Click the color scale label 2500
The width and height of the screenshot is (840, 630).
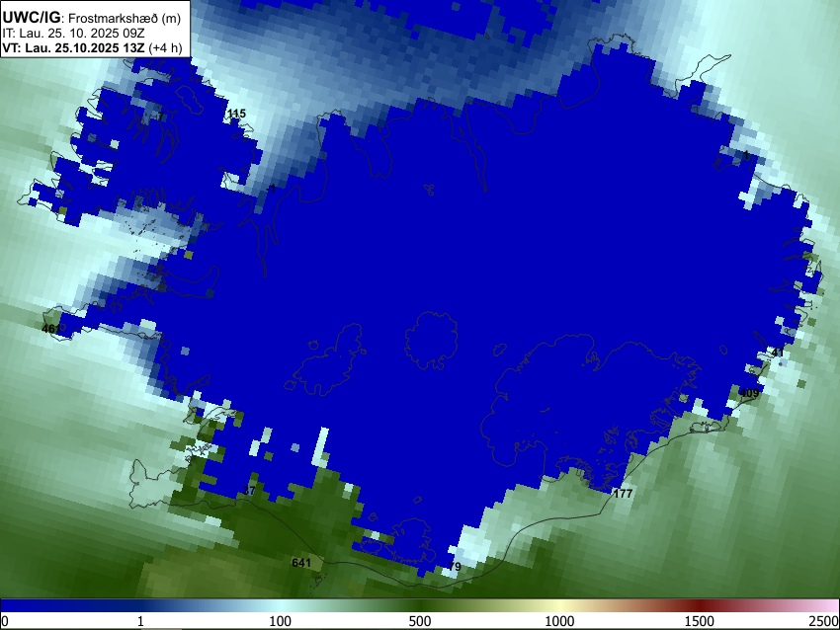pyautogui.click(x=824, y=621)
